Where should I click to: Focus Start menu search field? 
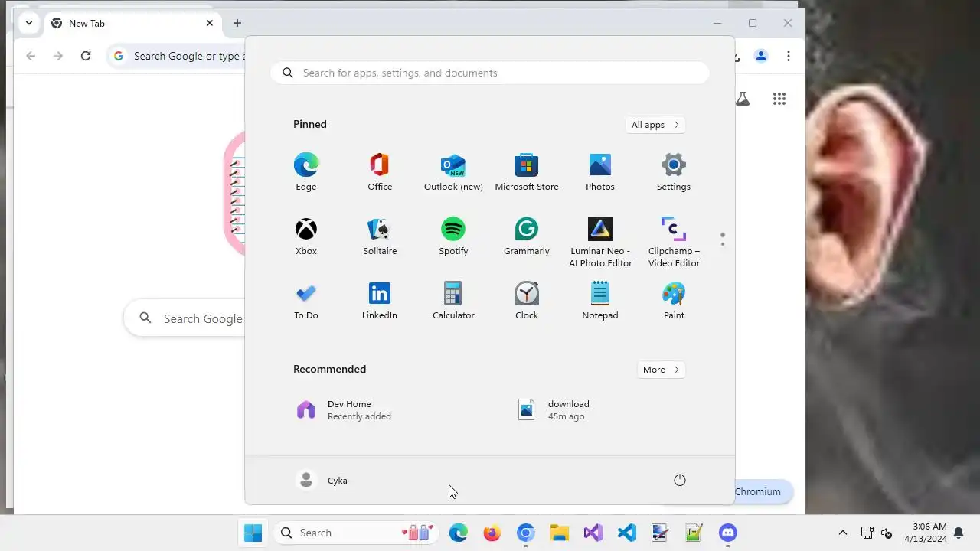[x=490, y=73]
